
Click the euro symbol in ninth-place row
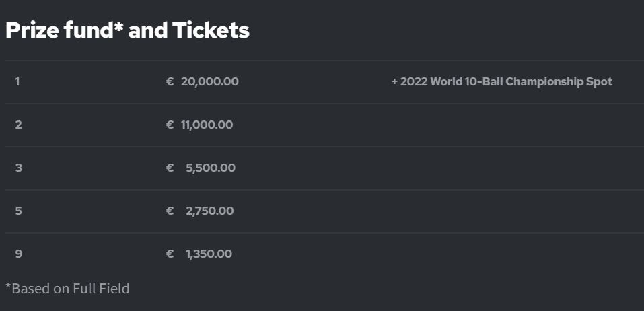[x=170, y=254]
